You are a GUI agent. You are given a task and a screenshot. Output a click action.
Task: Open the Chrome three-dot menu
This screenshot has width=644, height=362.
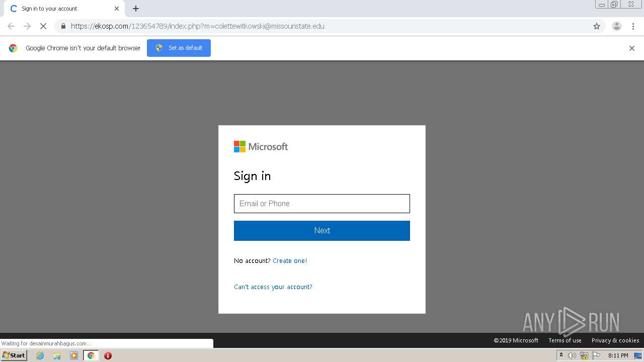tap(633, 26)
